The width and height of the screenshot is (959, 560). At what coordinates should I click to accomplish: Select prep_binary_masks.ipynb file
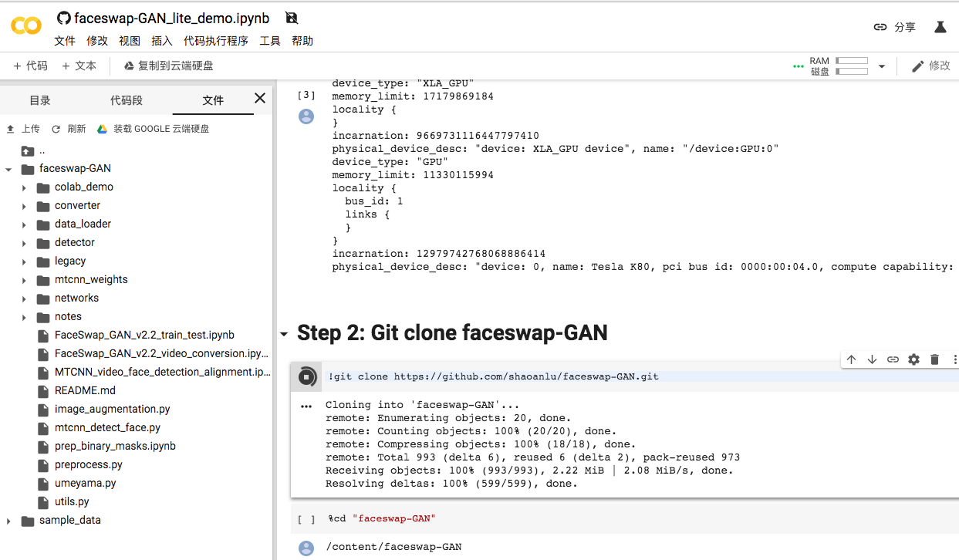115,446
